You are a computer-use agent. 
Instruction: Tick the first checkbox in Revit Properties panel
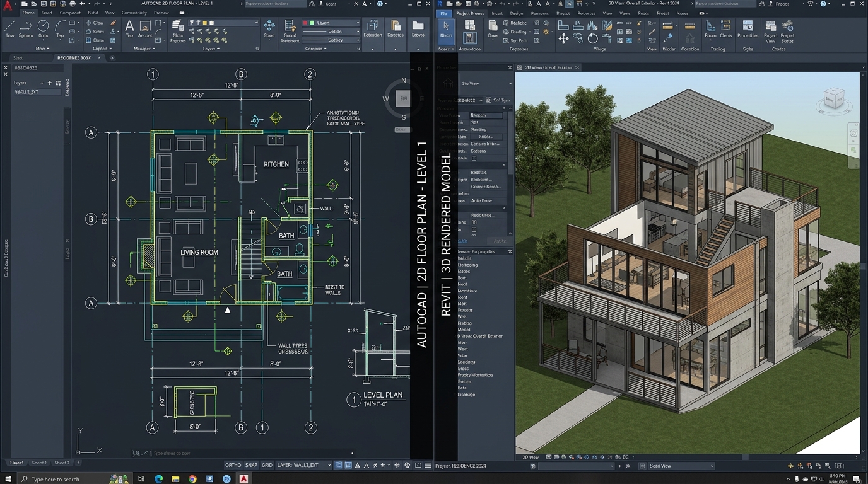[474, 158]
